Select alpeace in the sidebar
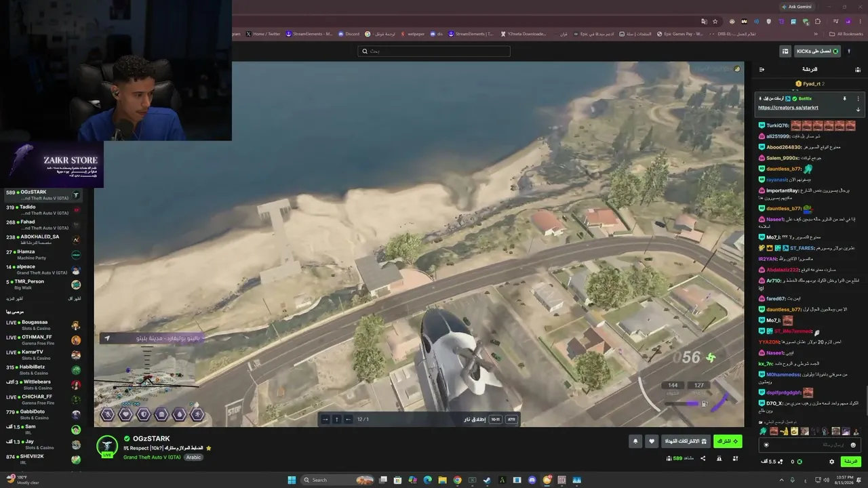This screenshot has width=868, height=488. (43, 270)
